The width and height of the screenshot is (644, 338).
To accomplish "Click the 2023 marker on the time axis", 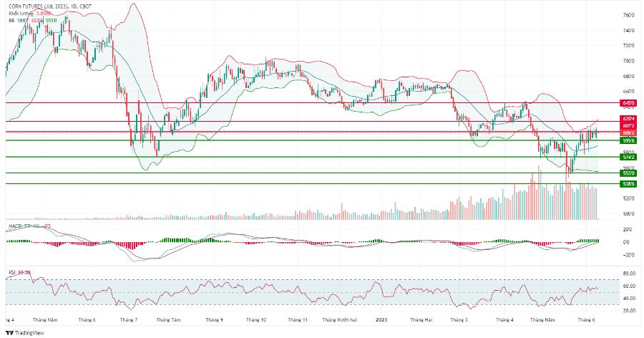I will click(381, 319).
